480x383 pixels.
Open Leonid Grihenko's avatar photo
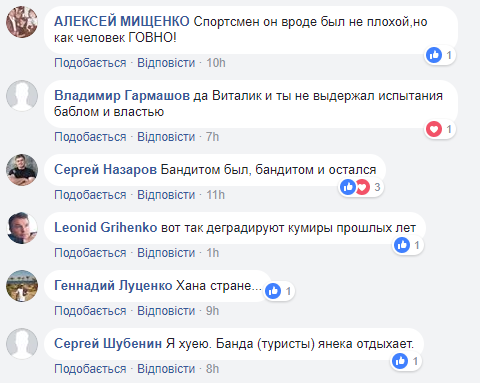22,228
